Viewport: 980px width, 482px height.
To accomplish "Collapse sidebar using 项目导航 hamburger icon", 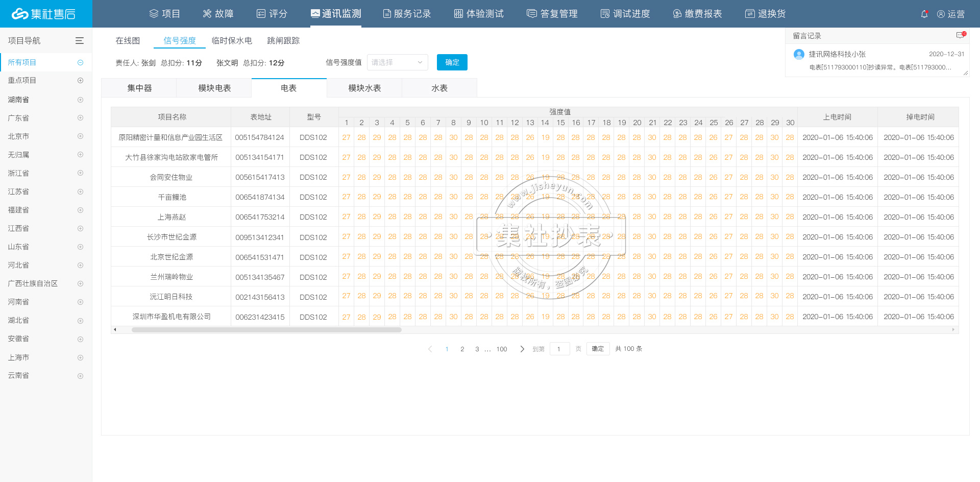I will [80, 41].
